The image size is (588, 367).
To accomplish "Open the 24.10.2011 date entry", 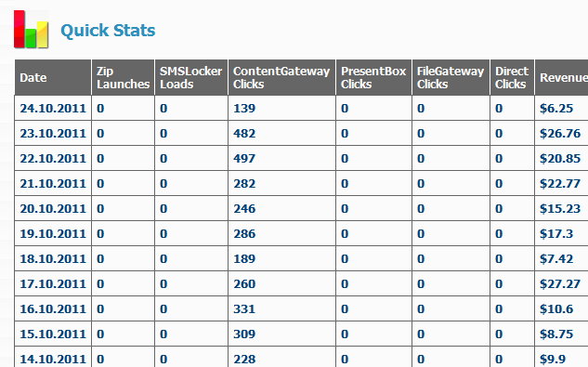I will (x=53, y=109).
